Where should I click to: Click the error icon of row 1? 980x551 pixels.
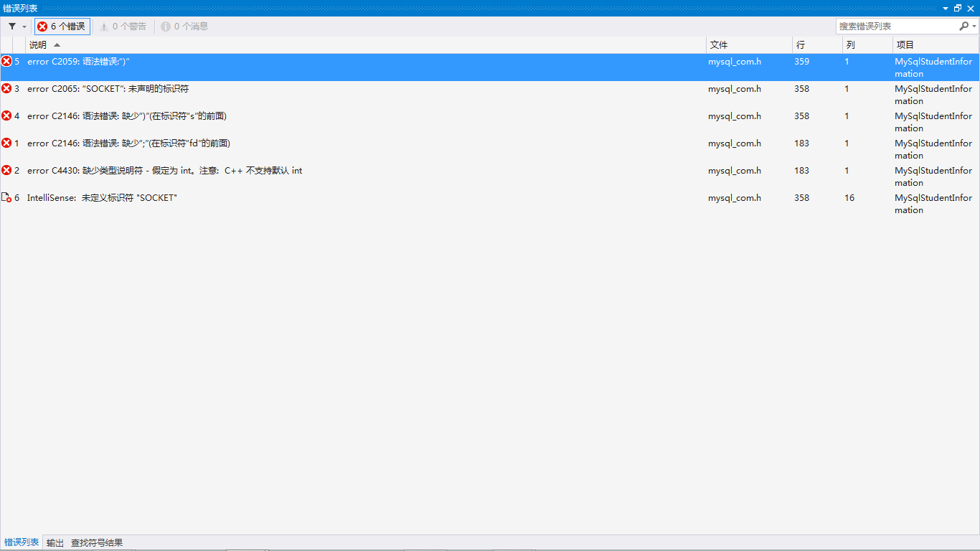coord(6,143)
